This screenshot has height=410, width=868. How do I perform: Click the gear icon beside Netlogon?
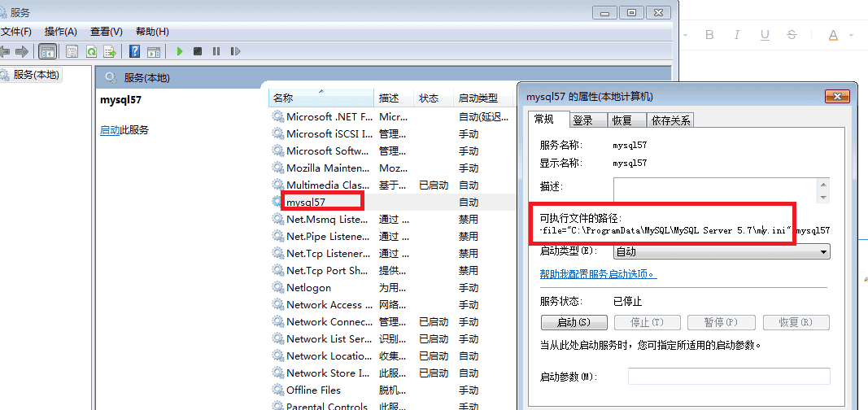pos(277,287)
